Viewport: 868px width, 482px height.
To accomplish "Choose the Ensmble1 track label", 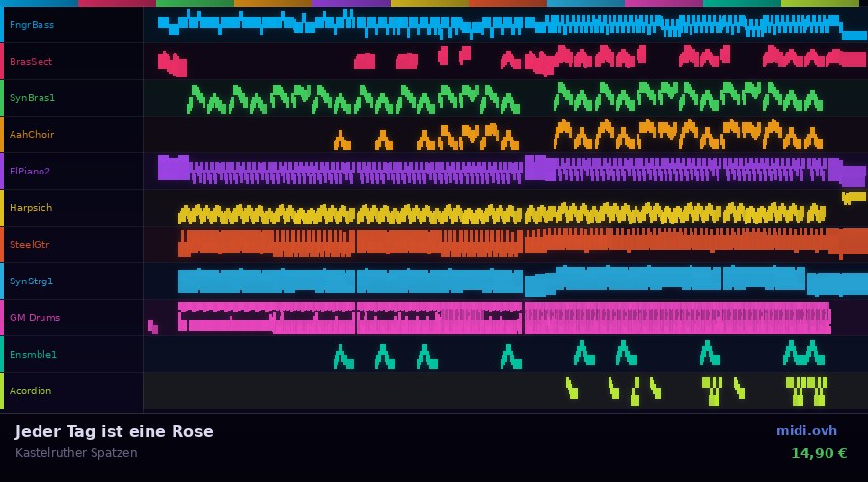I will point(33,354).
